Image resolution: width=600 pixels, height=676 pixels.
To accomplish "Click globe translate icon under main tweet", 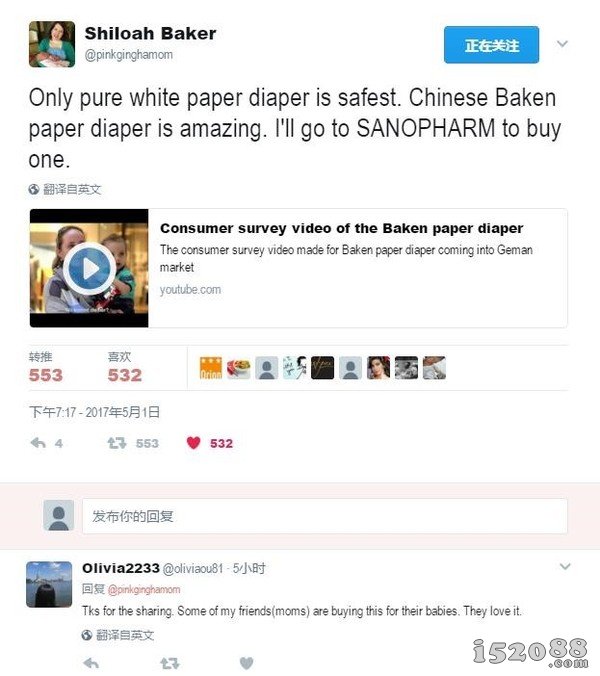I will (34, 189).
